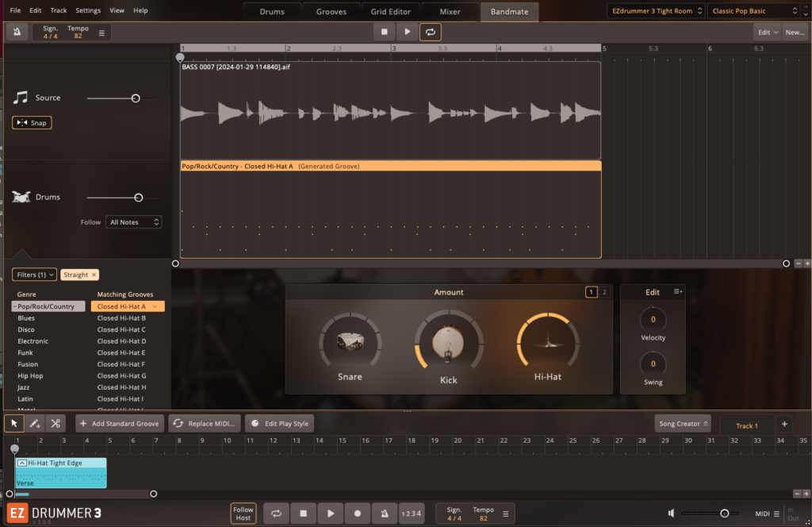Click the Record button in bottom transport
Image resolution: width=812 pixels, height=527 pixels.
358,514
